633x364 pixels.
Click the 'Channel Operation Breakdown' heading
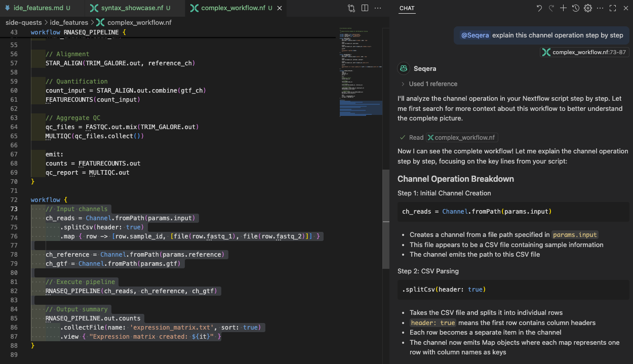click(456, 179)
